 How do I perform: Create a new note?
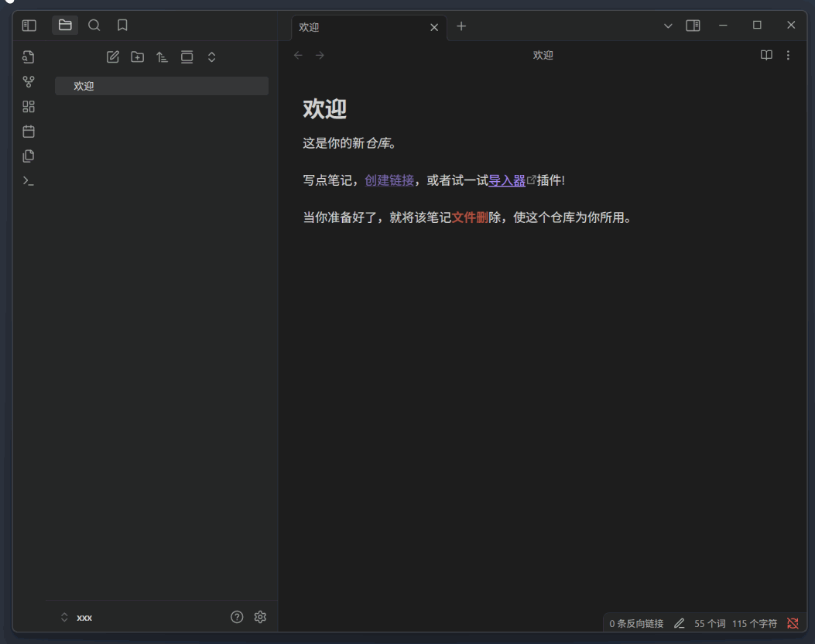pos(113,57)
